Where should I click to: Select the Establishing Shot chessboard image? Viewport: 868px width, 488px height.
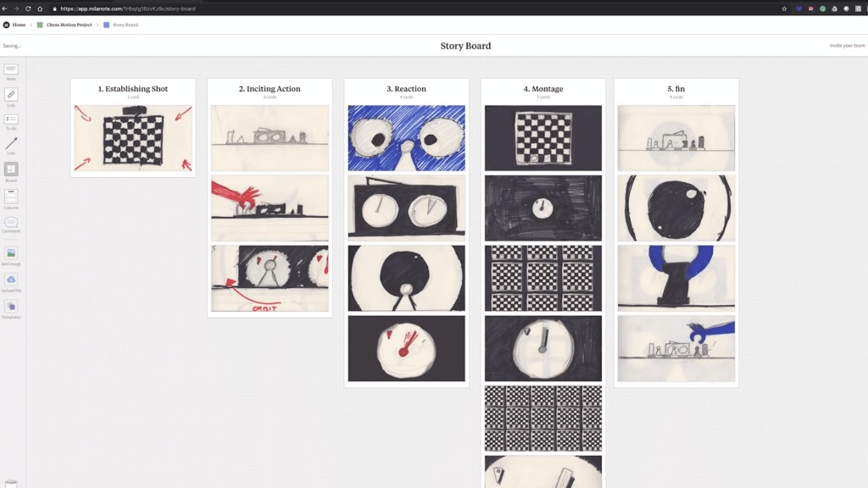point(133,136)
